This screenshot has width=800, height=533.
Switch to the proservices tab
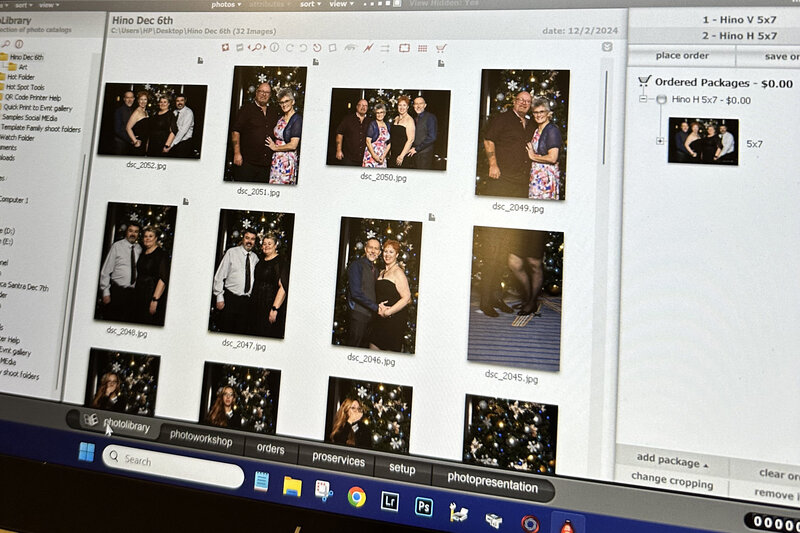338,459
